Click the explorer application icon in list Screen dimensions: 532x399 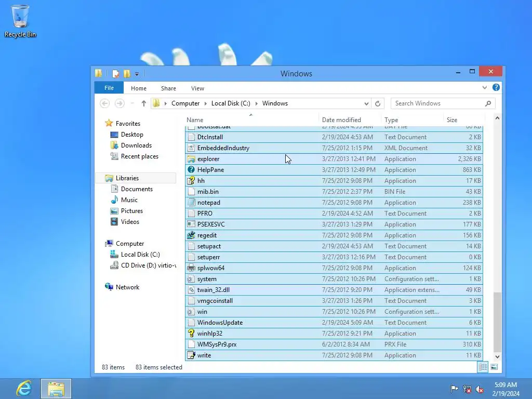[191, 159]
